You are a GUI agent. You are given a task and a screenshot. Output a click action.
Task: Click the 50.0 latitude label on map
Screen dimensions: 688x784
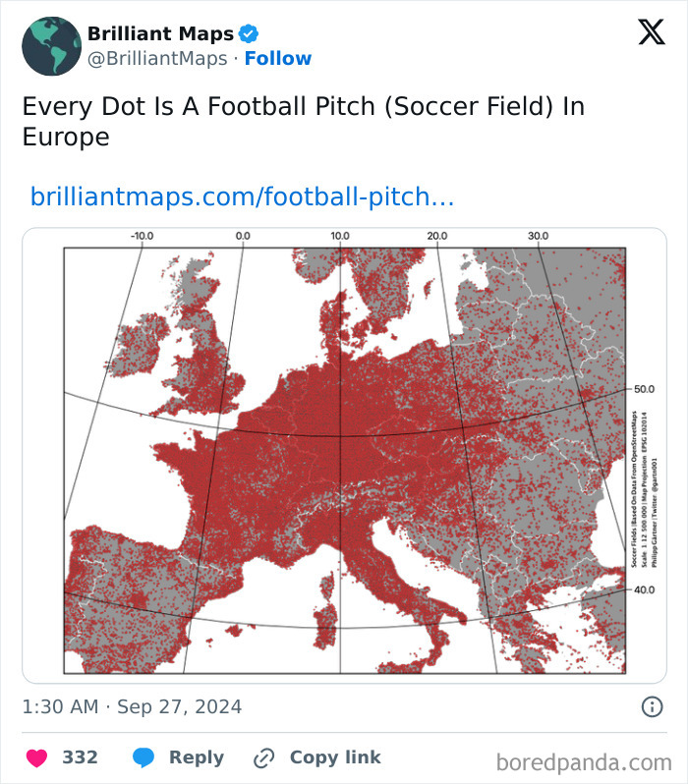(644, 389)
